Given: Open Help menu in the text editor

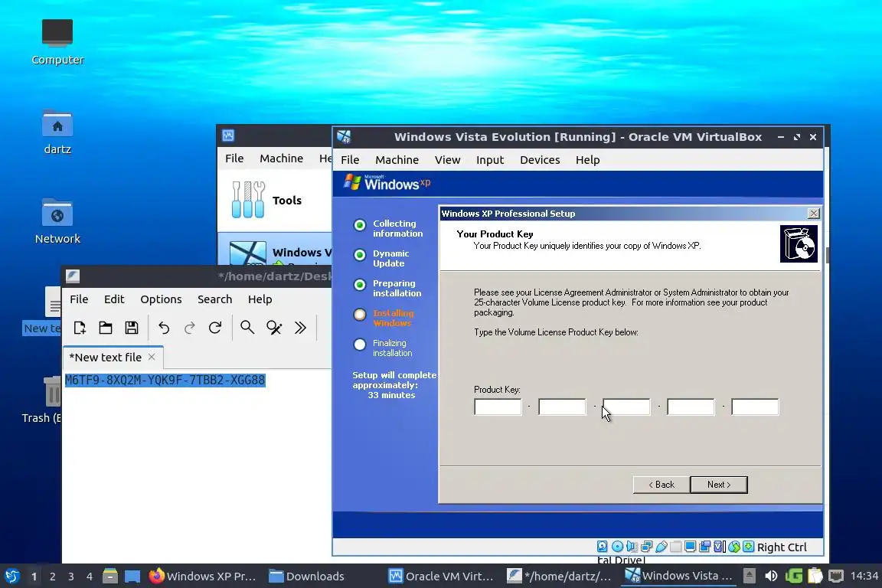Looking at the screenshot, I should [x=260, y=299].
